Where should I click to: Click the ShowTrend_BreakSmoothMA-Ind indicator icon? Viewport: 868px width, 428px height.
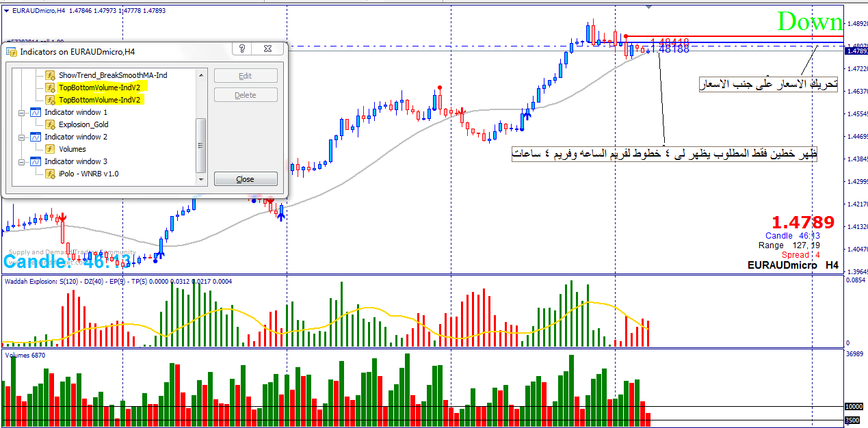(50, 75)
